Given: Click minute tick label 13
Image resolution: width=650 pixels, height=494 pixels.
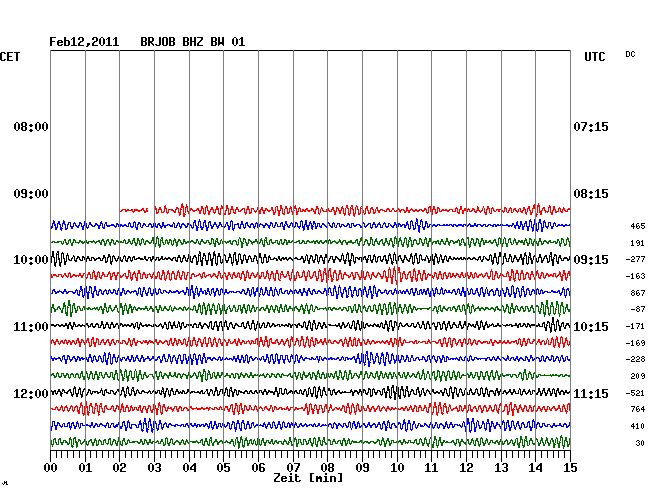Looking at the screenshot, I should 501,468.
